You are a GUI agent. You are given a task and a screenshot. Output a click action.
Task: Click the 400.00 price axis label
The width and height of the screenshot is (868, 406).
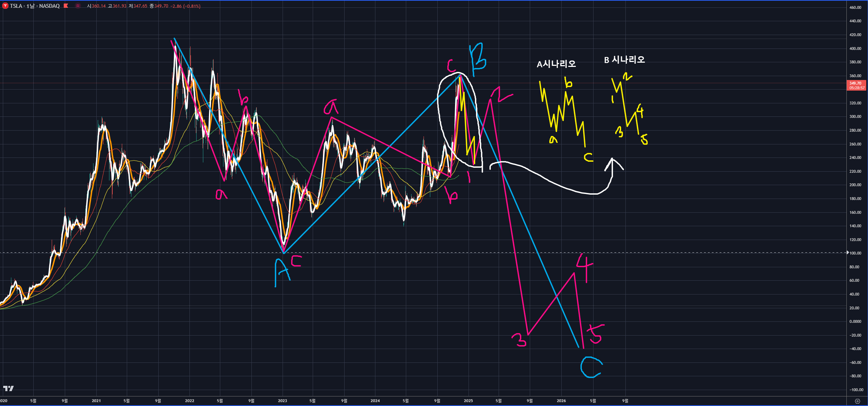pos(855,48)
